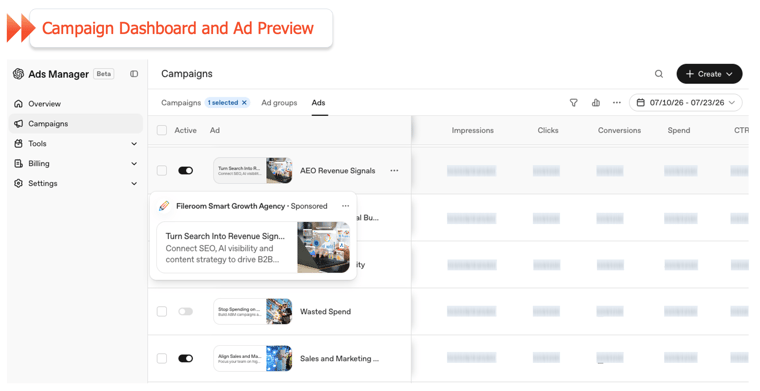Viewport: 760px width, 391px height.
Task: Click the Active column header
Action: pos(186,130)
